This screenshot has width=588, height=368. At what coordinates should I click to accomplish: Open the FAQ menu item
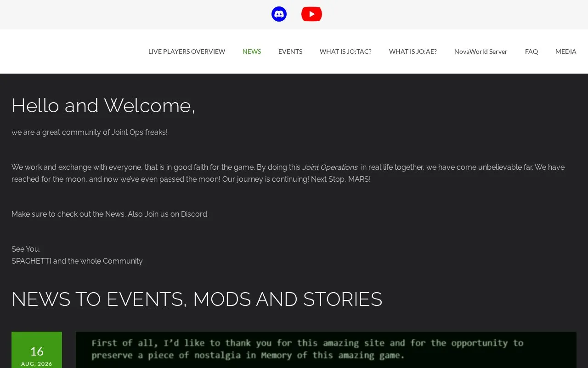click(531, 52)
